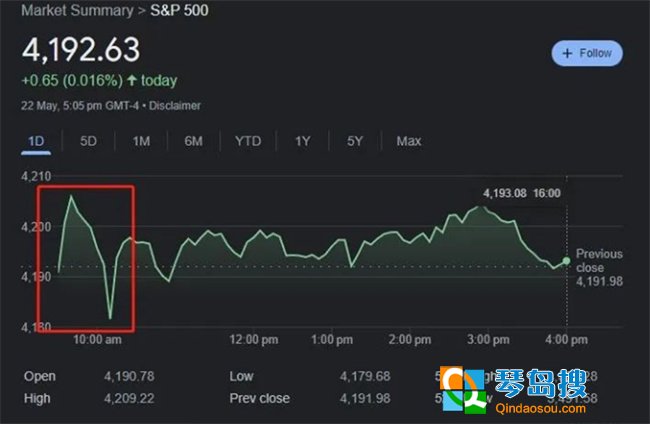The height and width of the screenshot is (424, 650).
Task: Switch to the YTD chart range tab
Action: [248, 141]
